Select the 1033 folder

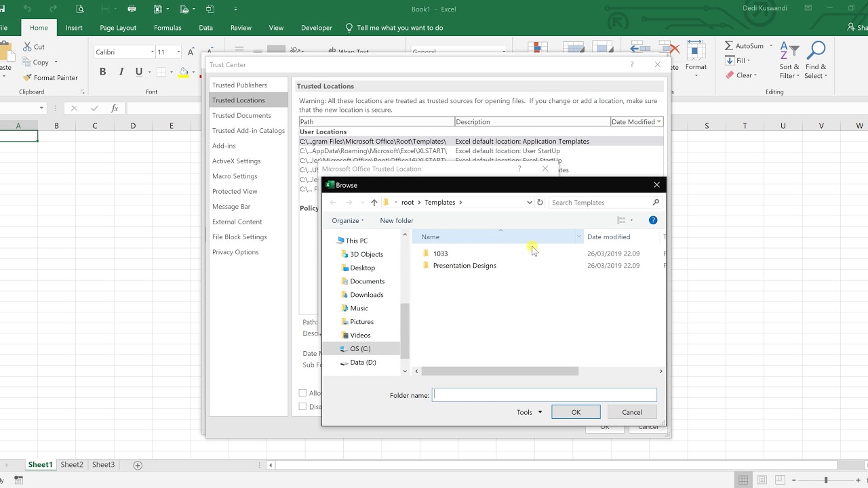click(440, 253)
